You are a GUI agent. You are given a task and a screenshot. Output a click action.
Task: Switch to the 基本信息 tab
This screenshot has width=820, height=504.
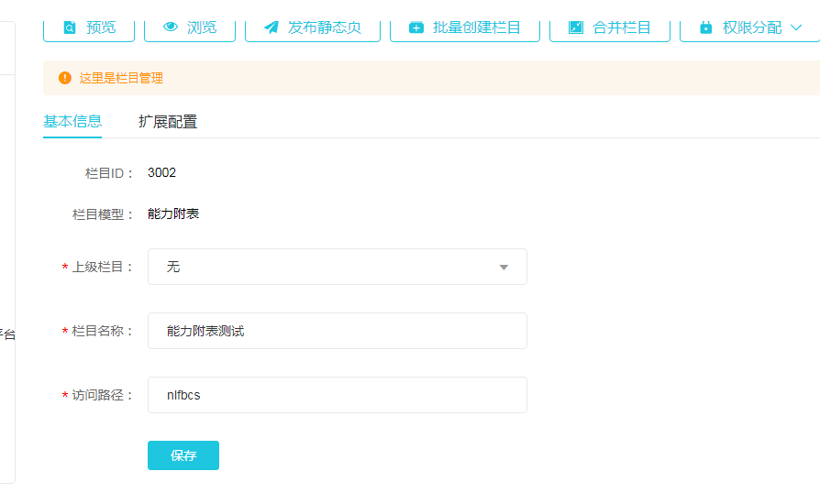[x=72, y=121]
